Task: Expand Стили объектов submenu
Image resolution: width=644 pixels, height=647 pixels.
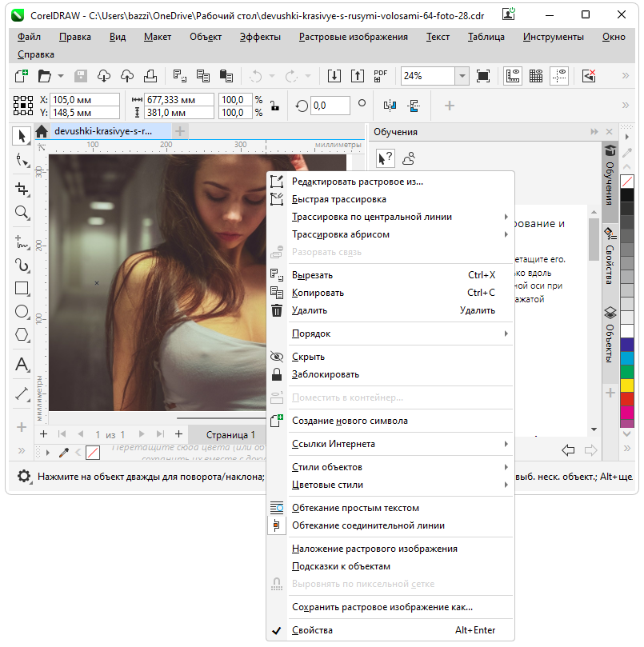Action: pyautogui.click(x=390, y=467)
